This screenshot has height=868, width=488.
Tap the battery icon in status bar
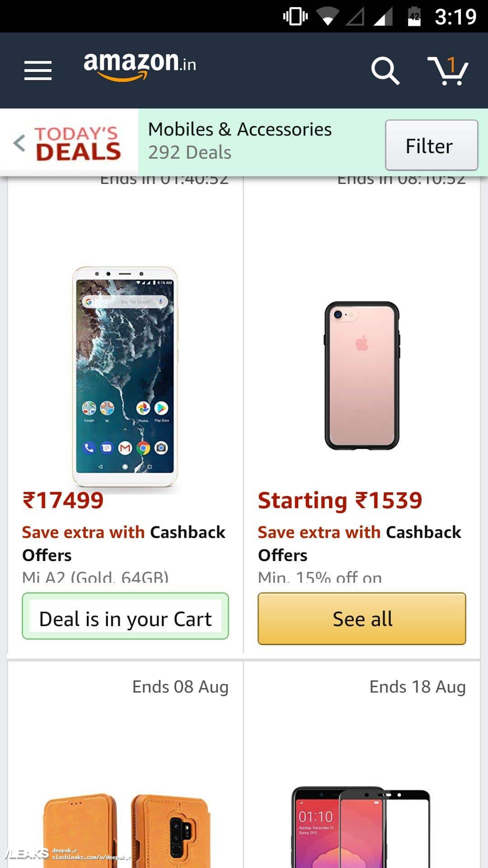[414, 17]
